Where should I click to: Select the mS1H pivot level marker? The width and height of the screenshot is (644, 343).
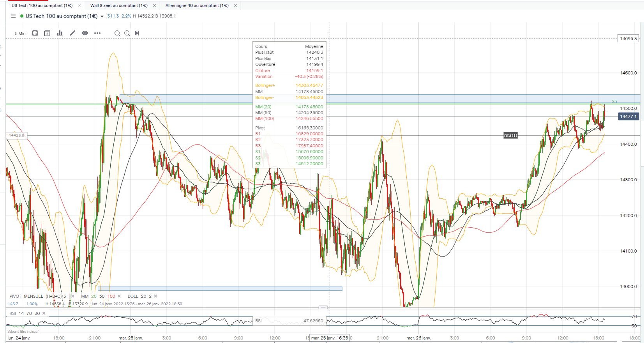pos(510,135)
